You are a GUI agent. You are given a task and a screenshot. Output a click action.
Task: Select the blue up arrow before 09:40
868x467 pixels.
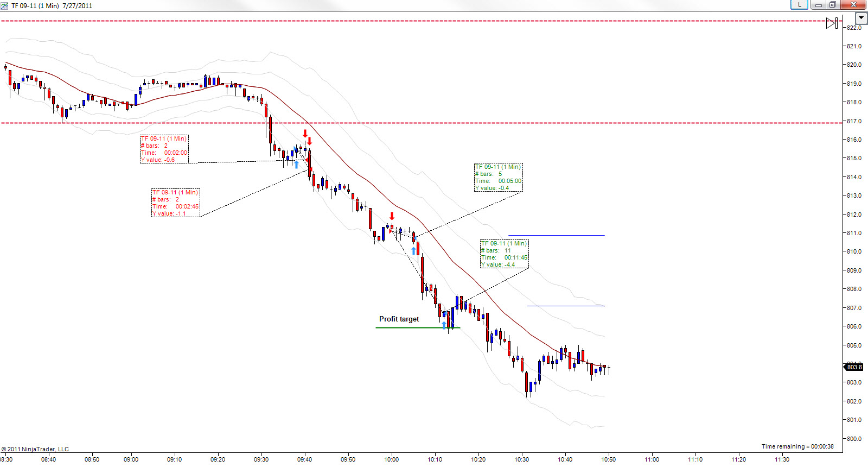coord(296,165)
